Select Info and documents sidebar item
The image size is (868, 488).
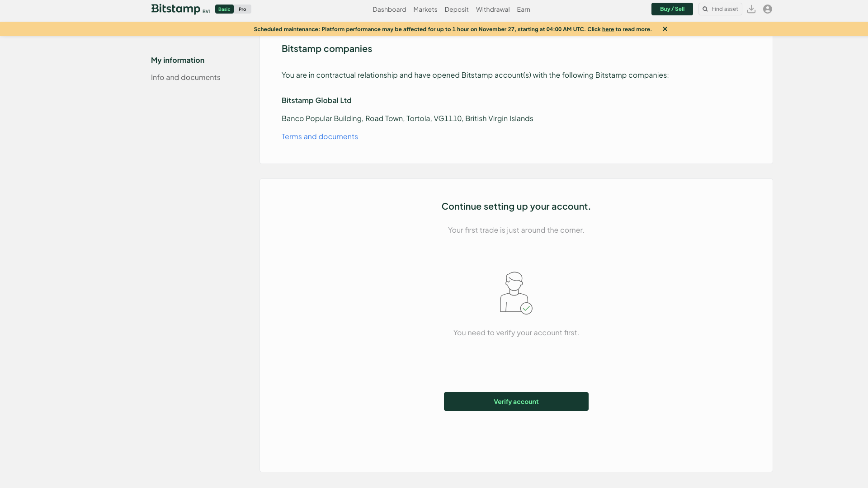pos(186,77)
